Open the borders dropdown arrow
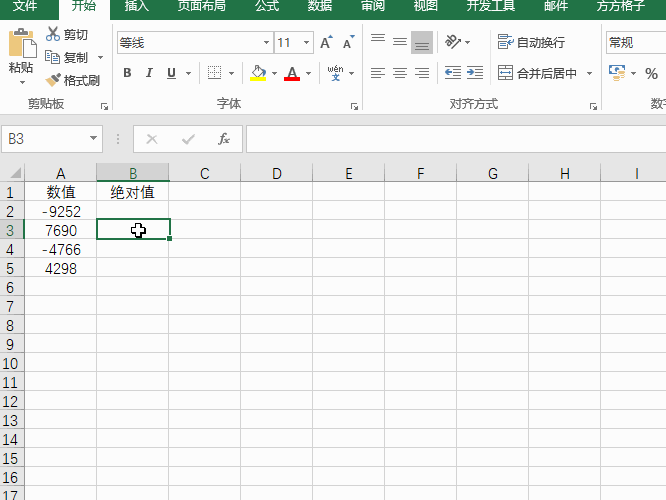This screenshot has height=500, width=666. (231, 73)
